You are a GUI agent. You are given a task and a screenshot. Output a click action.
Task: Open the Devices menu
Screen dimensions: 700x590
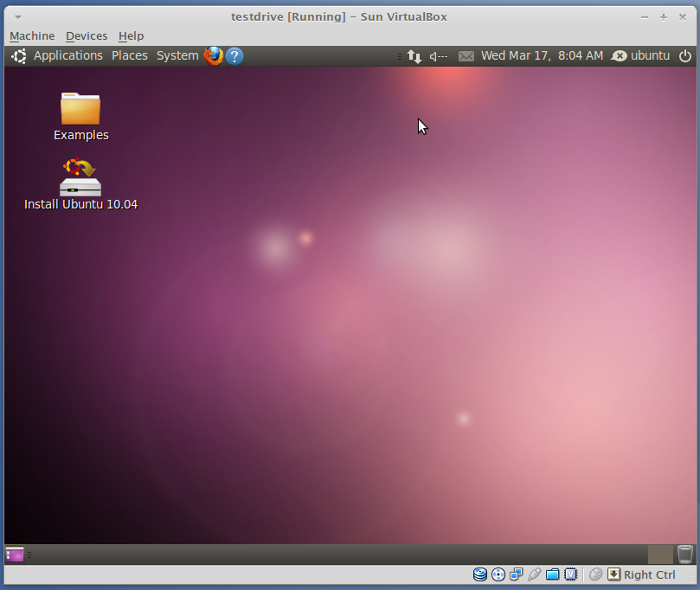coord(87,35)
